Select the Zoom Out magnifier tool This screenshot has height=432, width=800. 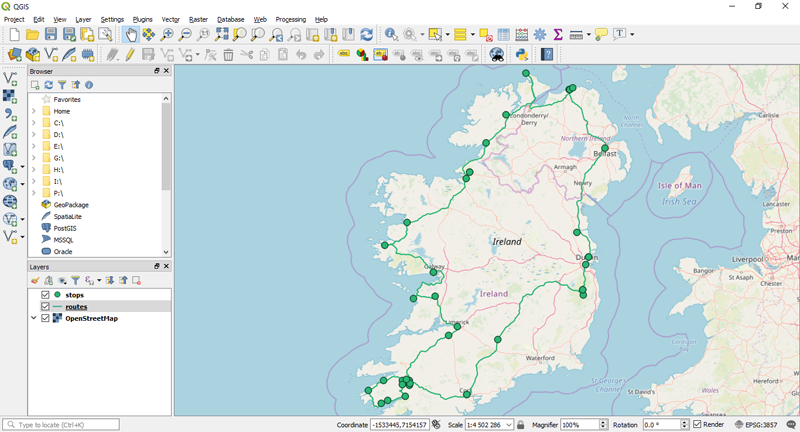click(x=185, y=34)
